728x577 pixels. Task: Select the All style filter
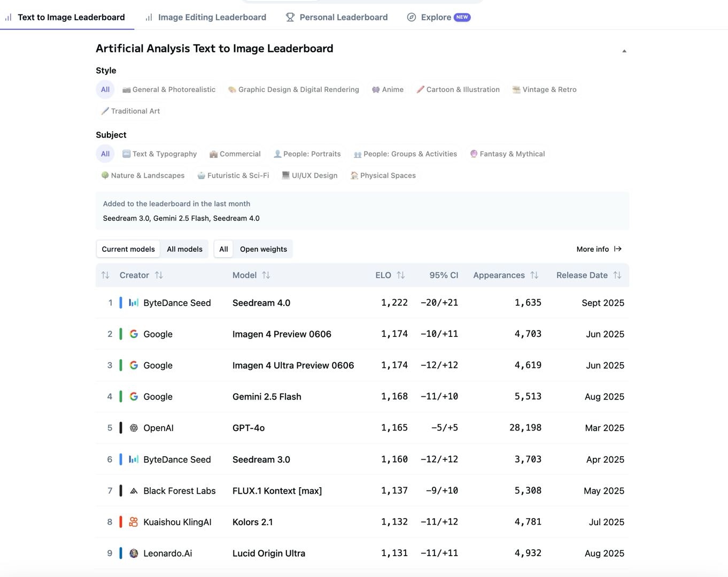pyautogui.click(x=105, y=89)
